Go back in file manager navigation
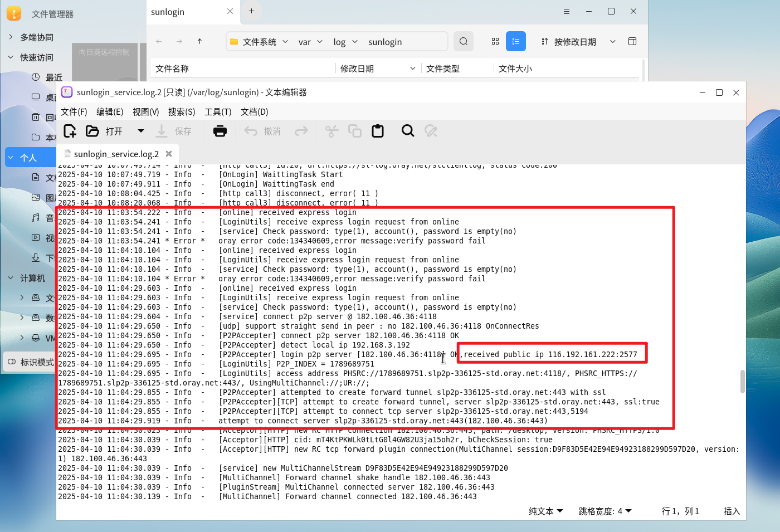780x532 pixels. coord(159,41)
